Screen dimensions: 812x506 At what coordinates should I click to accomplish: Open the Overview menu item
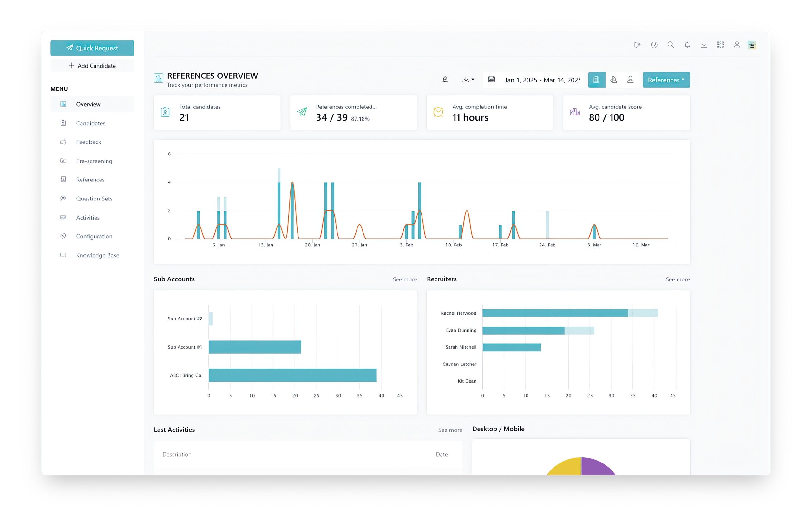coord(92,104)
